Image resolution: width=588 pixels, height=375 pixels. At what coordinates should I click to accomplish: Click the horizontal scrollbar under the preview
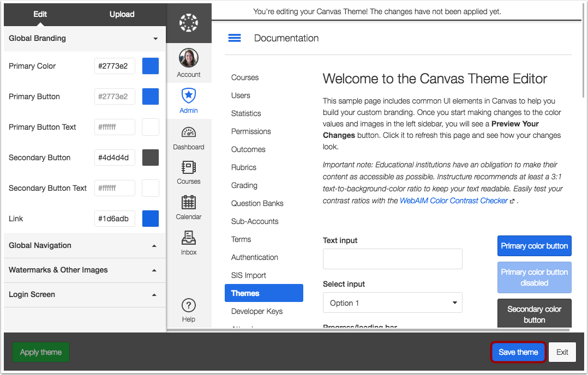pyautogui.click(x=368, y=330)
